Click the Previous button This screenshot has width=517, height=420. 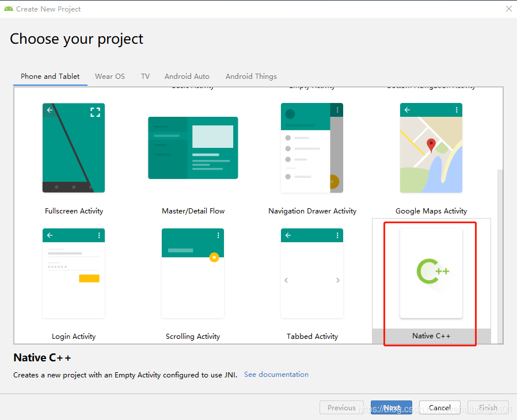coord(341,407)
